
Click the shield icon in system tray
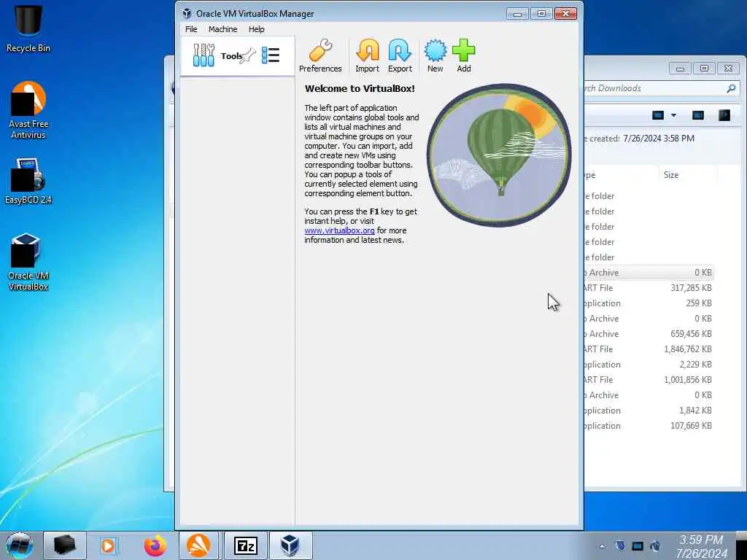[x=619, y=545]
